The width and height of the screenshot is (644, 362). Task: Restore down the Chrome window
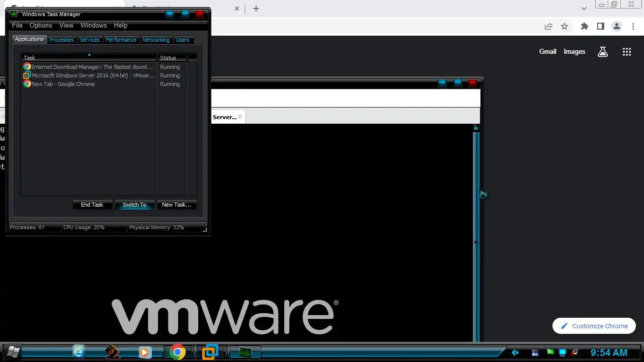click(614, 4)
